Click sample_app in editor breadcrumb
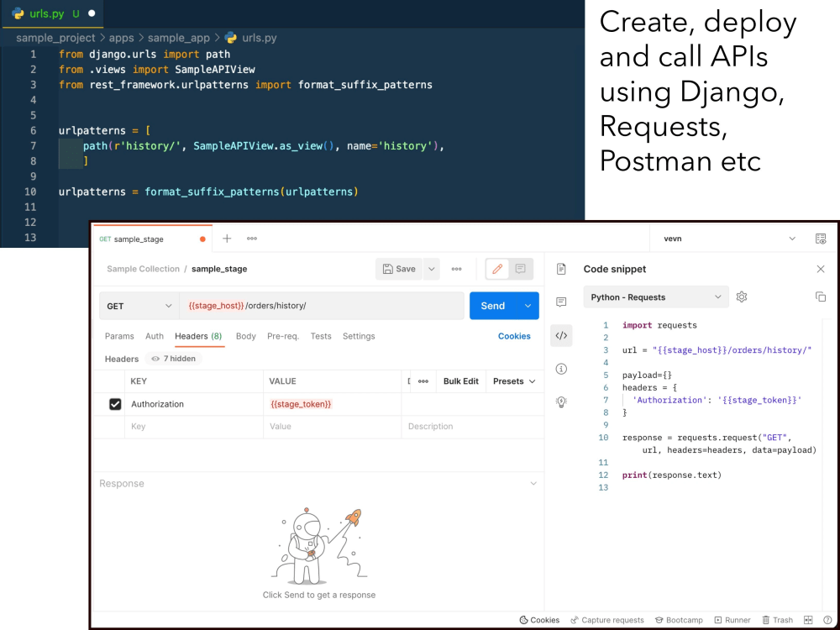Viewport: 840px width, 630px height. click(x=178, y=38)
